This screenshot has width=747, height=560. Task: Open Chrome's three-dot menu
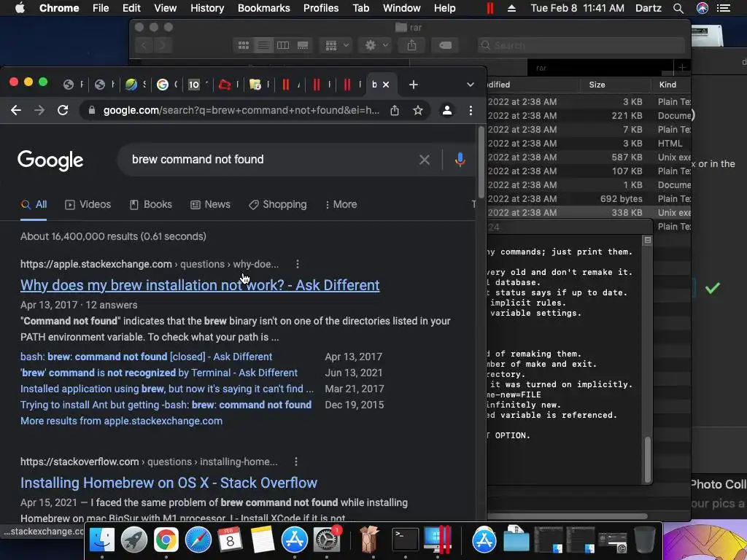(x=471, y=111)
